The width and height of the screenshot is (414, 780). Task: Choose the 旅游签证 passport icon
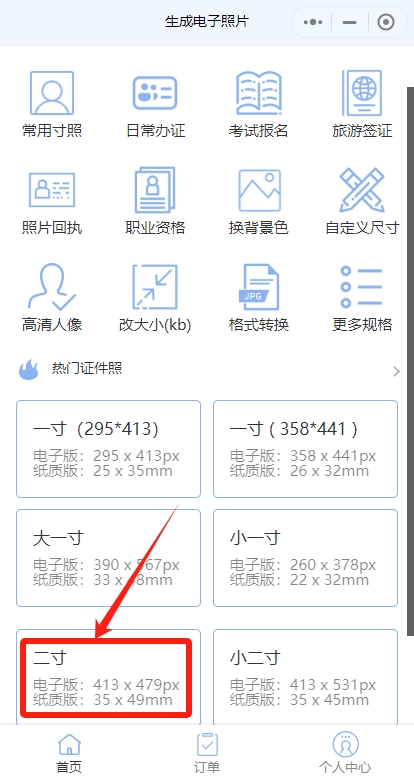click(362, 93)
